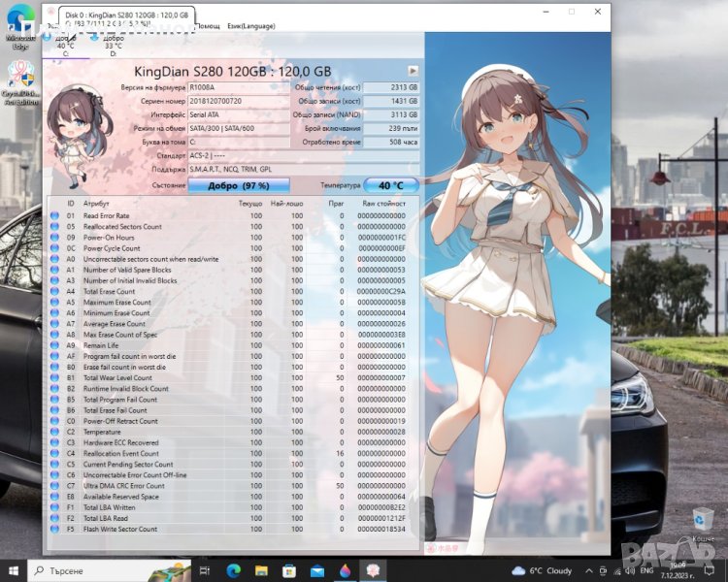The width and height of the screenshot is (728, 582).
Task: Click the CrystalDiskInfo taskbar icon
Action: 372,570
